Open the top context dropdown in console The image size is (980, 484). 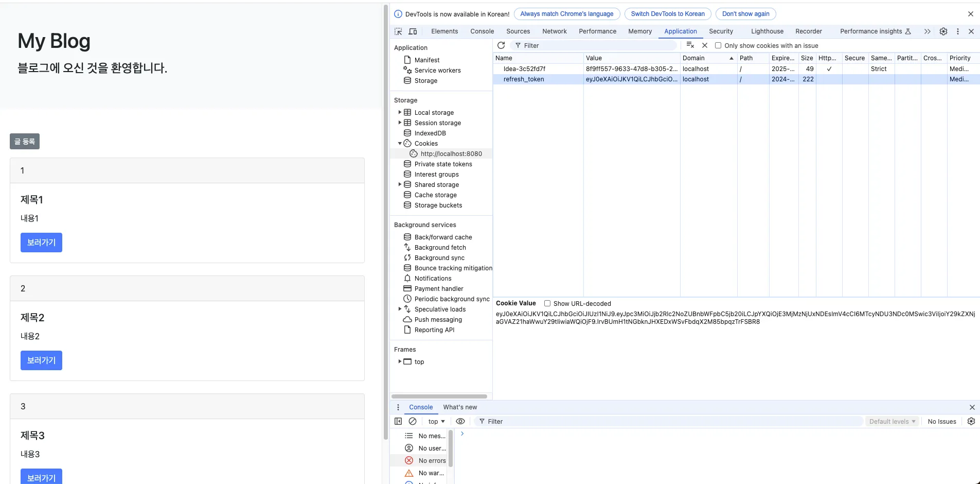[x=436, y=421]
